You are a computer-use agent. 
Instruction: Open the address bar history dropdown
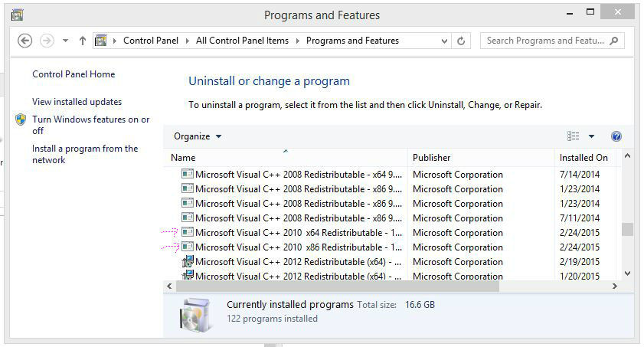(444, 41)
